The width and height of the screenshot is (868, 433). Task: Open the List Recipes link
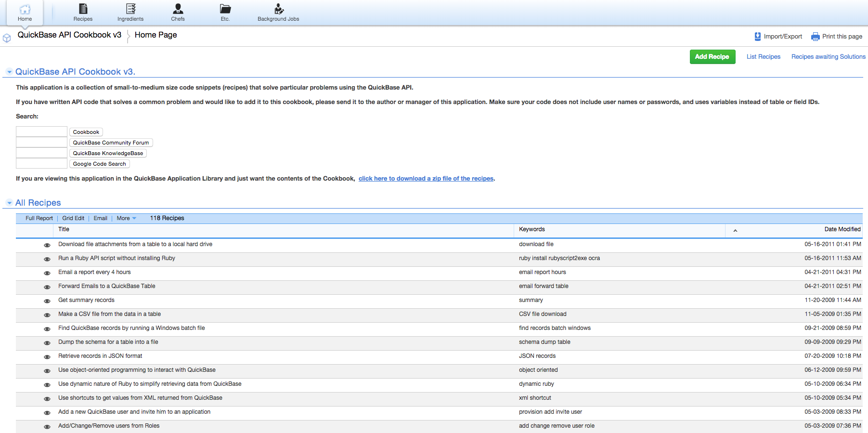click(x=764, y=57)
